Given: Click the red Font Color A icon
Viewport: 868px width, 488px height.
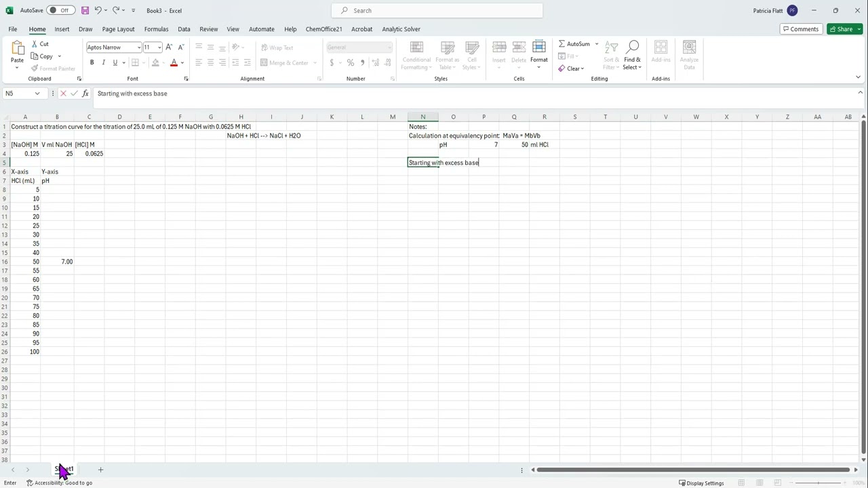Looking at the screenshot, I should click(x=174, y=62).
